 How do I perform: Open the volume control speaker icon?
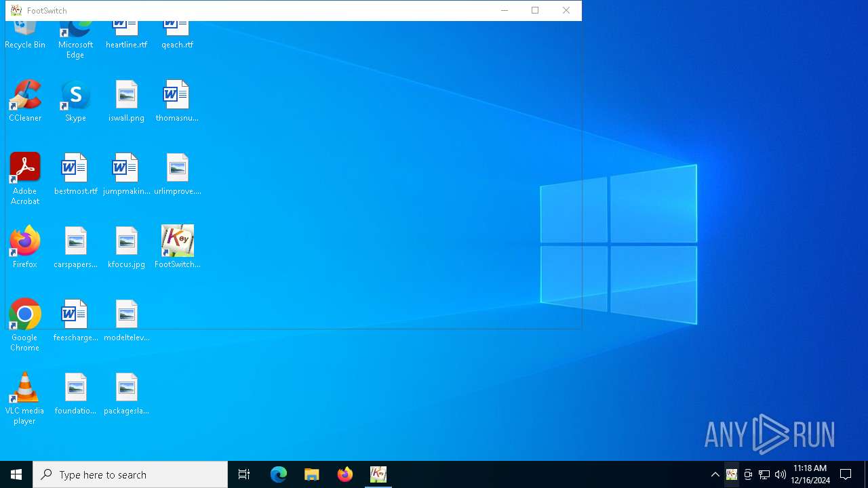click(781, 474)
